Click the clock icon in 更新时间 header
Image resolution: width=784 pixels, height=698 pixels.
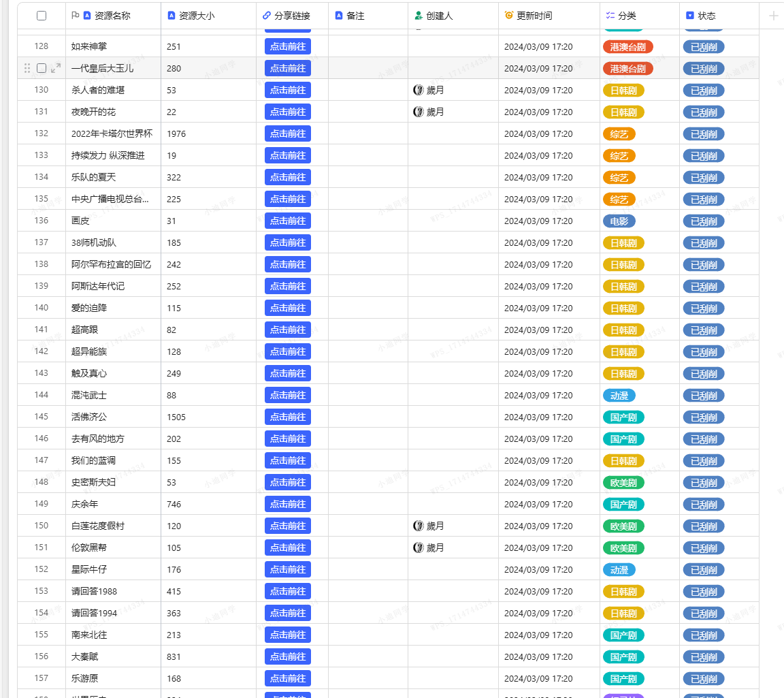click(509, 16)
